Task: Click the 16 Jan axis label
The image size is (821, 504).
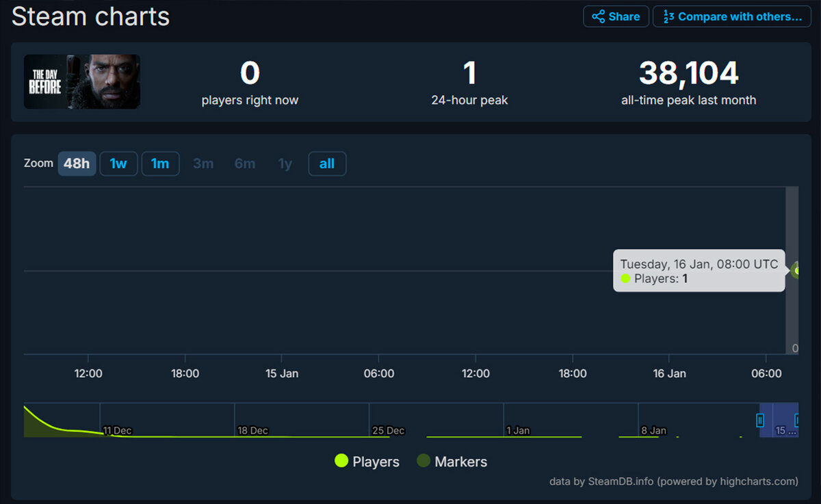Action: (x=669, y=373)
